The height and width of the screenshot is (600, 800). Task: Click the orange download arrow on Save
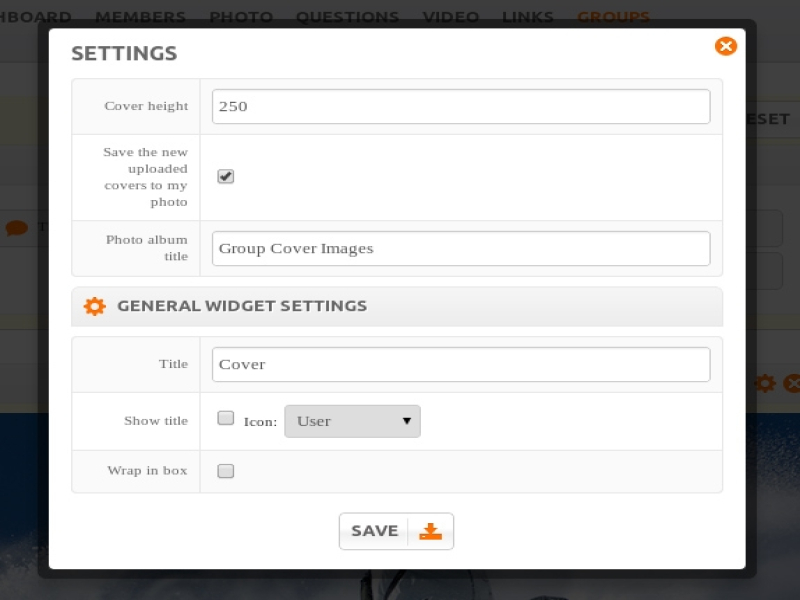(x=430, y=531)
